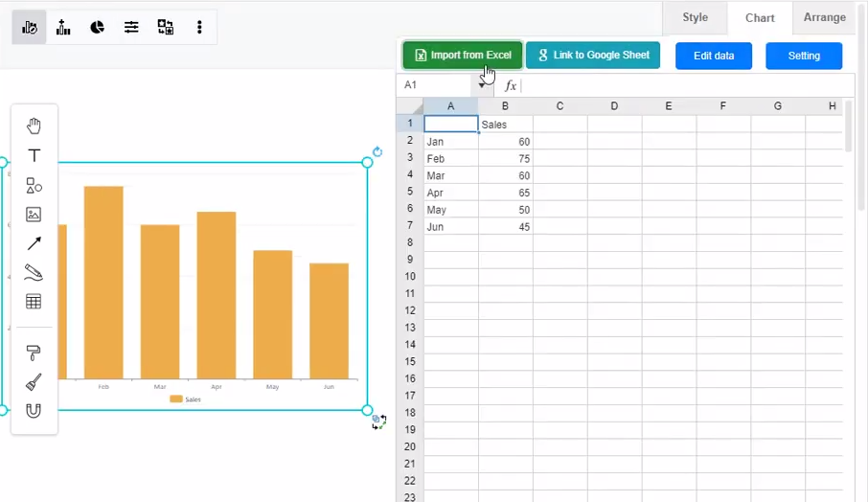Click Link to Google Sheet button
Viewport: 868px width, 502px height.
click(x=593, y=56)
